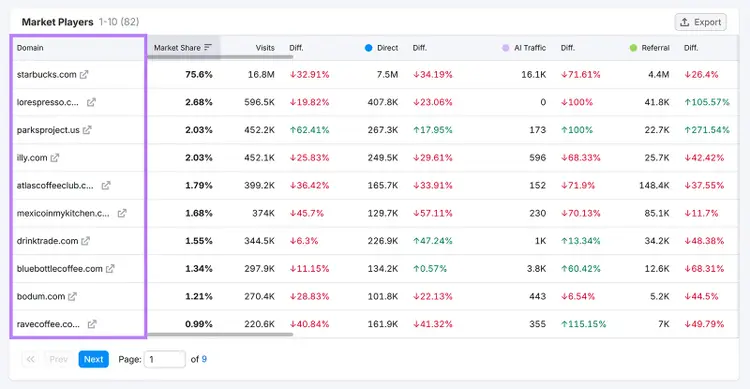This screenshot has height=389, width=750.
Task: Click the 374K visits value
Action: pos(264,213)
